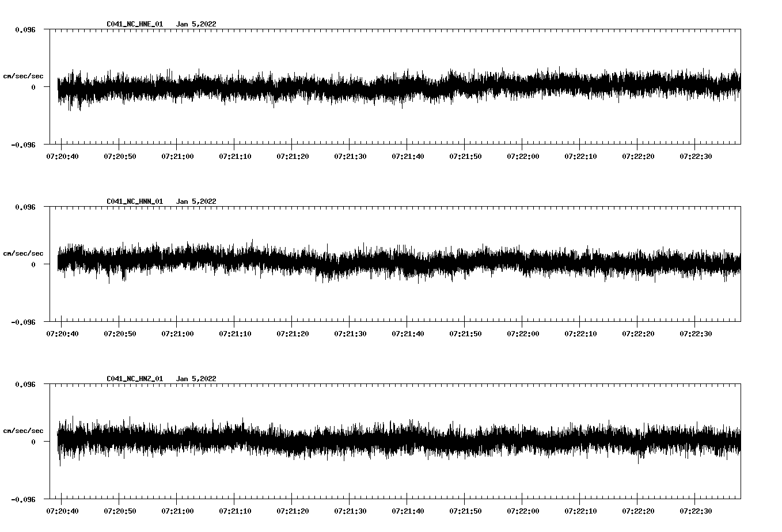
Task: Click the cm/sec/sec unit label on HNE plot
Action: (x=23, y=76)
